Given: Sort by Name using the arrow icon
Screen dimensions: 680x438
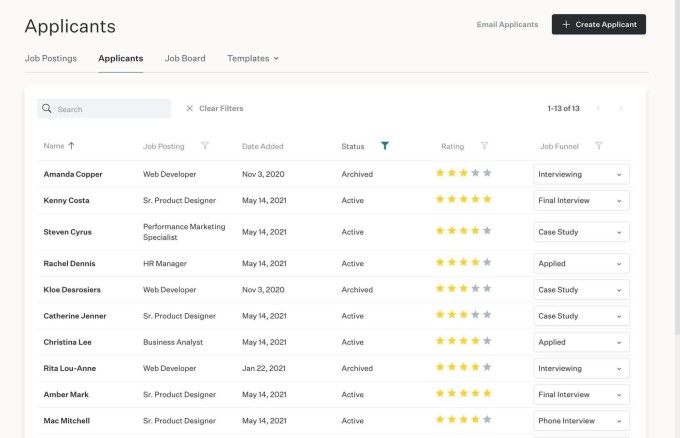Looking at the screenshot, I should point(72,146).
